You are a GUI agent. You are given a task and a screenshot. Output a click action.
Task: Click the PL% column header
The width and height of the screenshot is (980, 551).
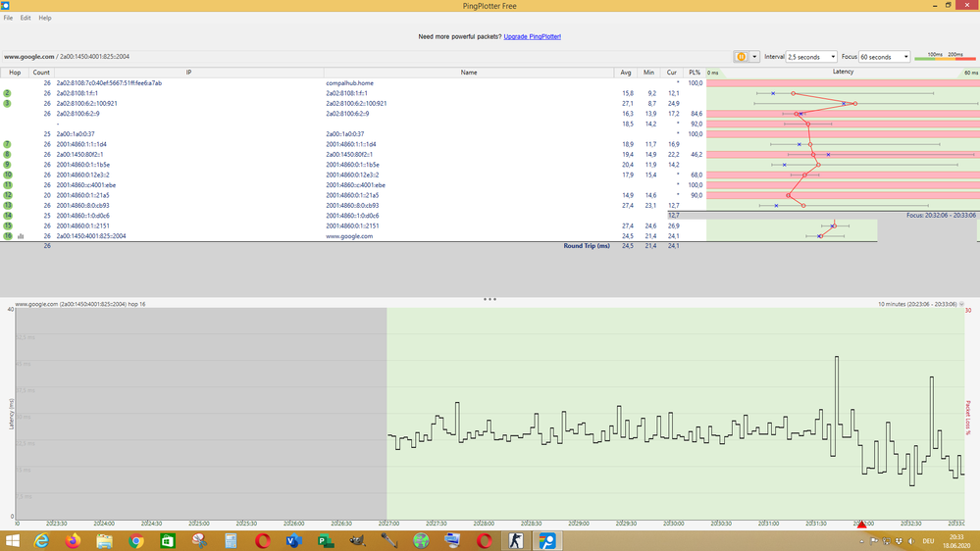click(x=695, y=72)
